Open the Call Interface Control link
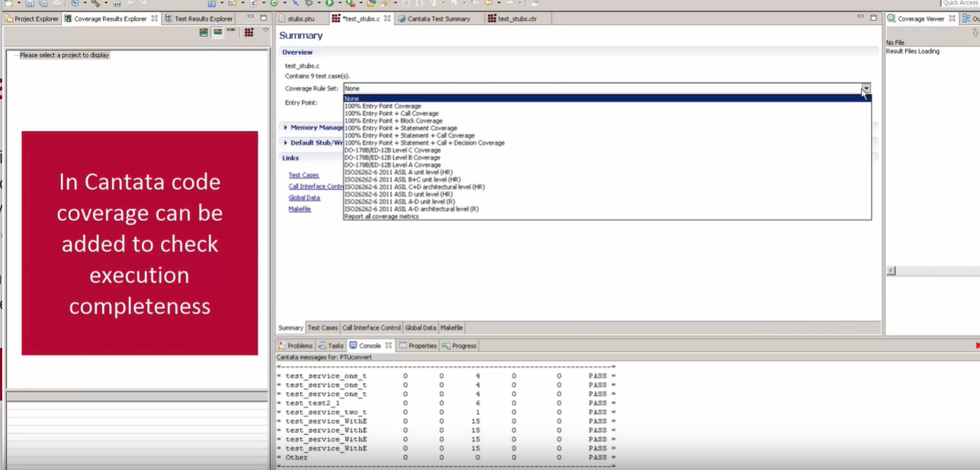 [316, 186]
